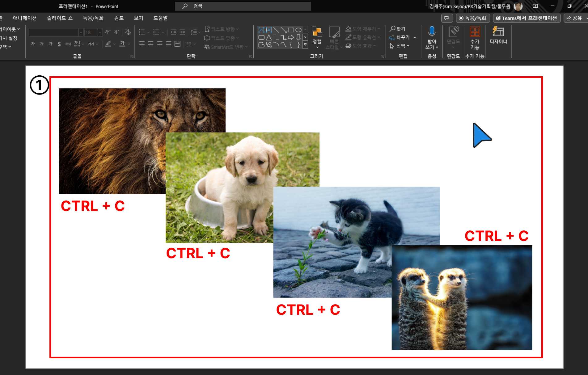This screenshot has width=588, height=375.
Task: Toggle italic text formatting
Action: 41,44
